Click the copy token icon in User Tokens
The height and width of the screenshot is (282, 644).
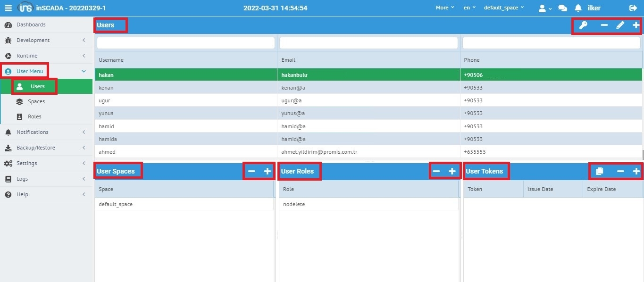[600, 171]
